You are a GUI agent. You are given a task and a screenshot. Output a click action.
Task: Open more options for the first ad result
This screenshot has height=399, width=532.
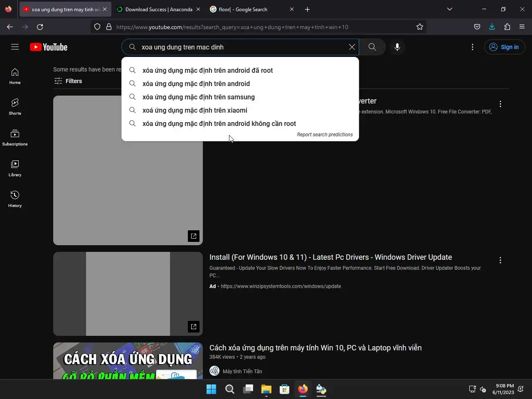coord(500,104)
